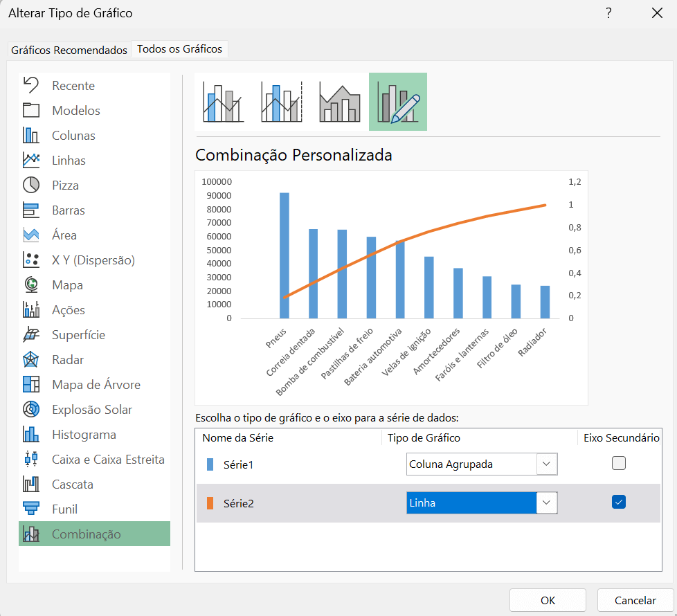Click the Nome da Série column header

238,437
